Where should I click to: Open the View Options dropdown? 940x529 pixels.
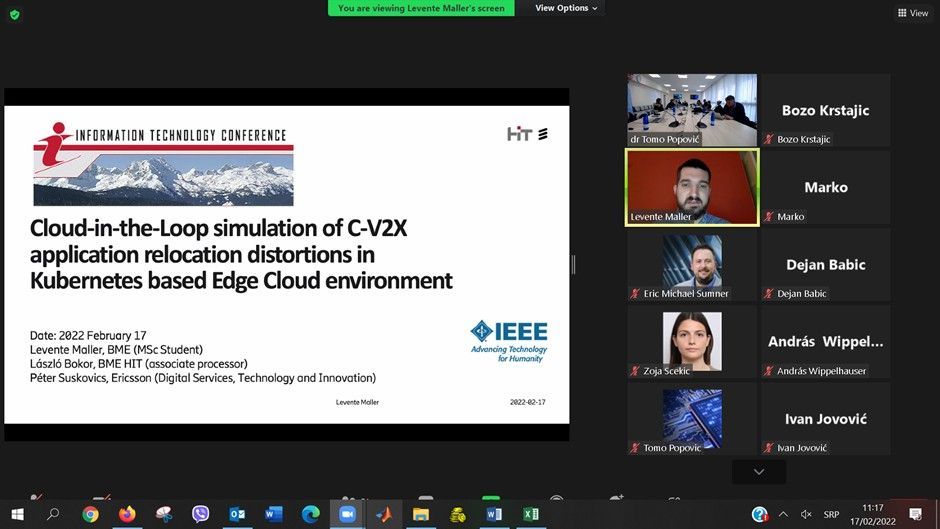point(566,8)
